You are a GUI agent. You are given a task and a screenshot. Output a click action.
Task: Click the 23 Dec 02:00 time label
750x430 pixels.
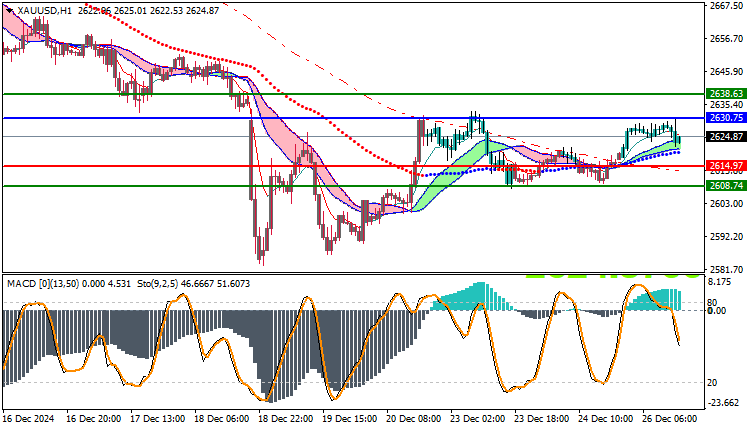(x=478, y=419)
